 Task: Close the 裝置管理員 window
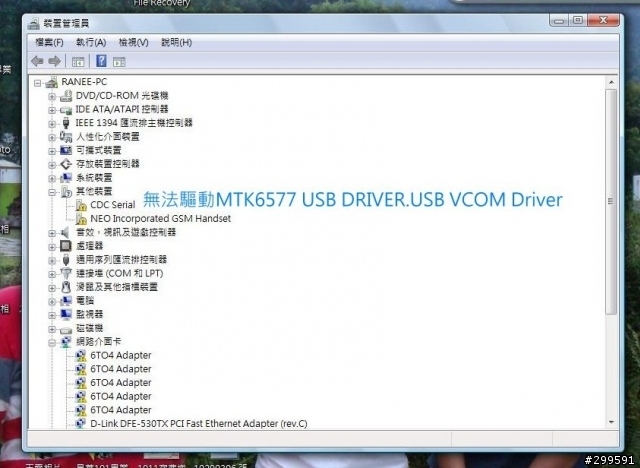(x=603, y=20)
